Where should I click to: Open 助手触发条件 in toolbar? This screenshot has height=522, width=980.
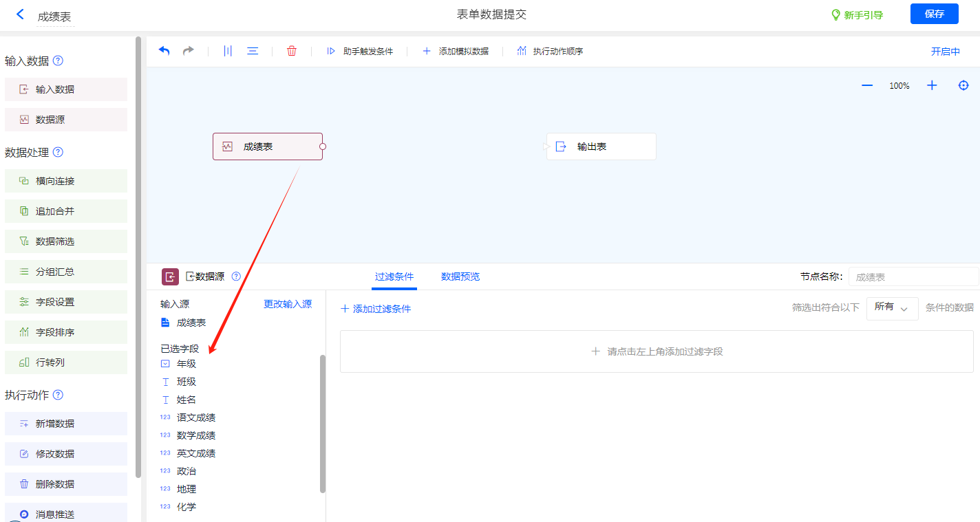[x=360, y=51]
